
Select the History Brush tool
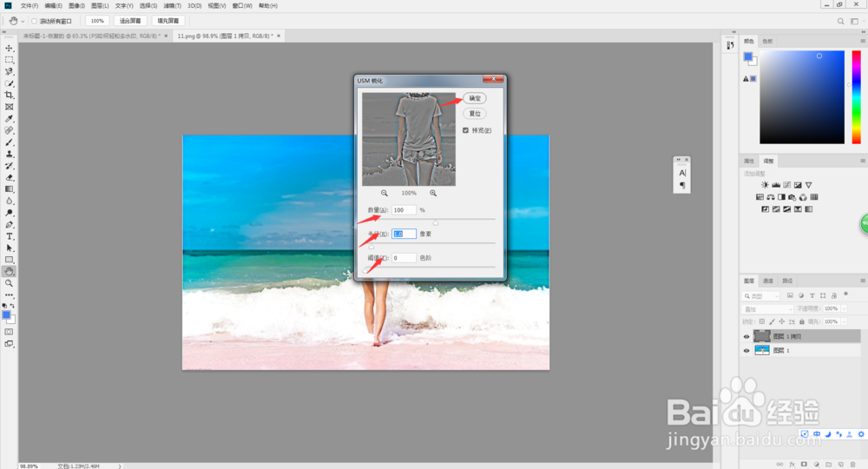point(9,166)
